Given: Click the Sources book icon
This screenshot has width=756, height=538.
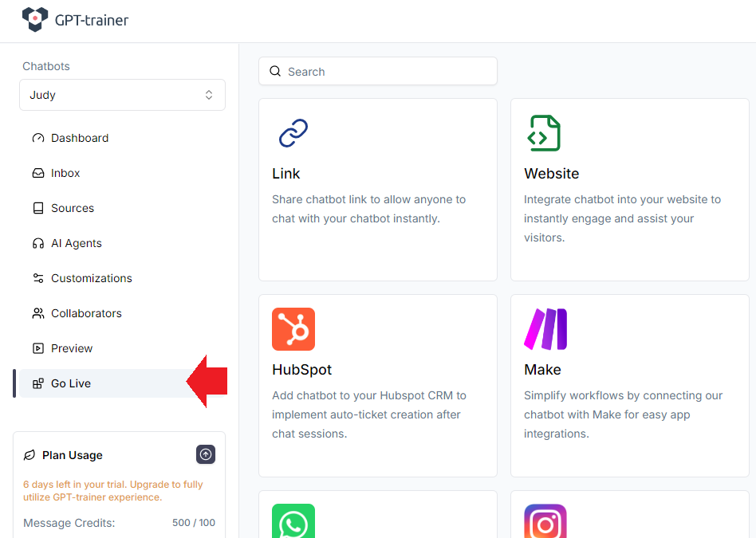Looking at the screenshot, I should click(x=38, y=208).
